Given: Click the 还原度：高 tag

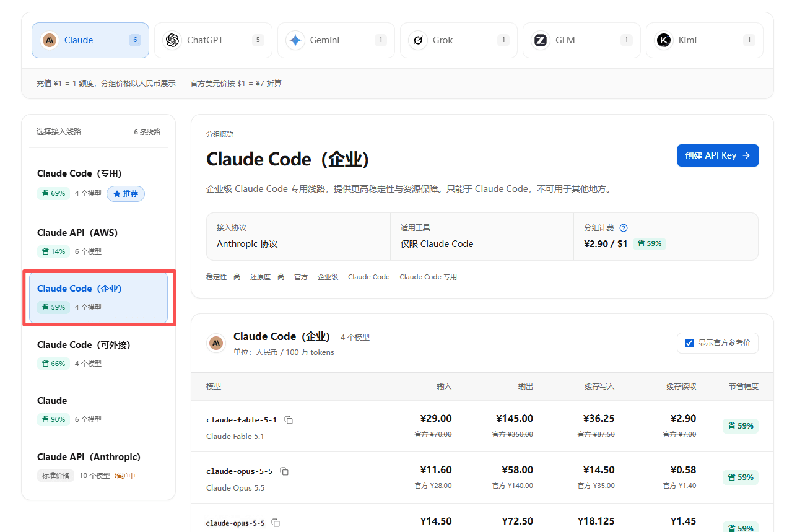Looking at the screenshot, I should pyautogui.click(x=267, y=277).
